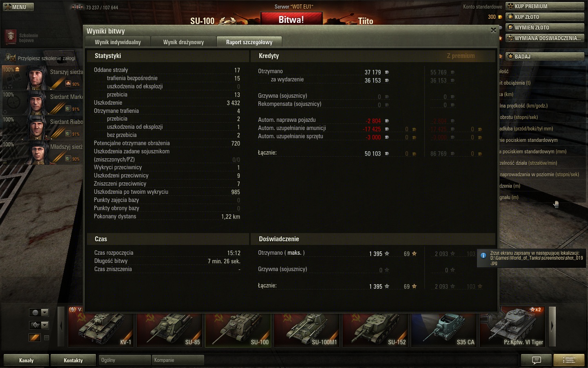
Task: Click Pokonany dystans 1,22 km value
Action: click(x=231, y=217)
